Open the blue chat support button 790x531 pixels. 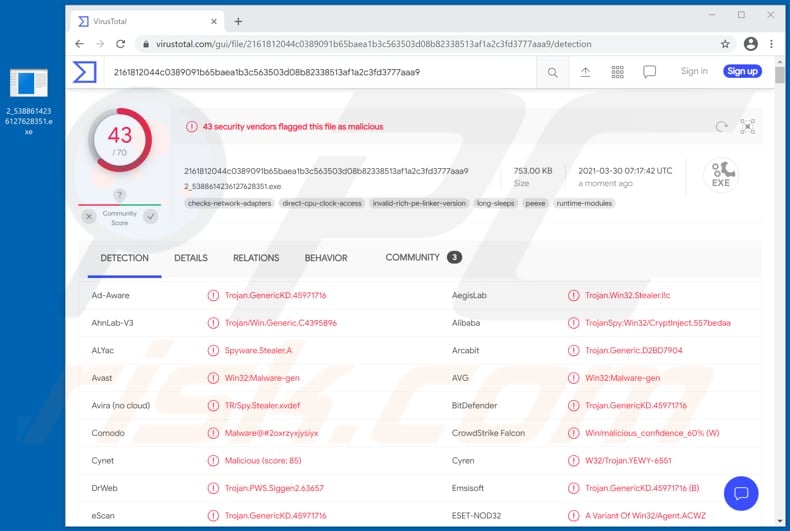[x=741, y=493]
